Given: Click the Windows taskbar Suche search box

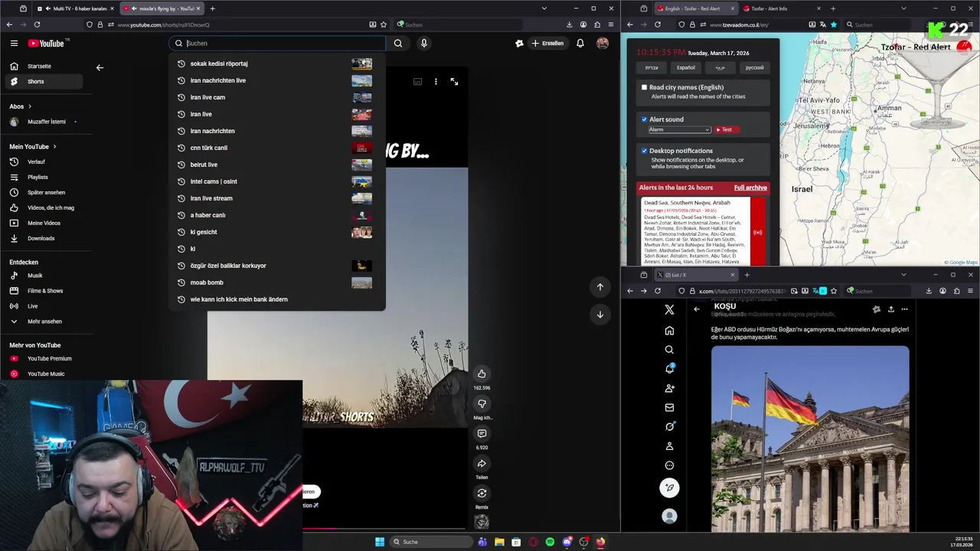Looking at the screenshot, I should click(431, 542).
